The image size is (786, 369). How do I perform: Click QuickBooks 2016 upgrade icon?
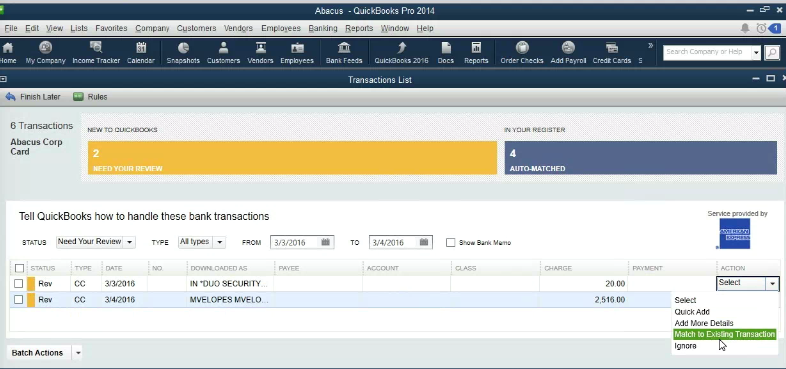click(x=402, y=53)
